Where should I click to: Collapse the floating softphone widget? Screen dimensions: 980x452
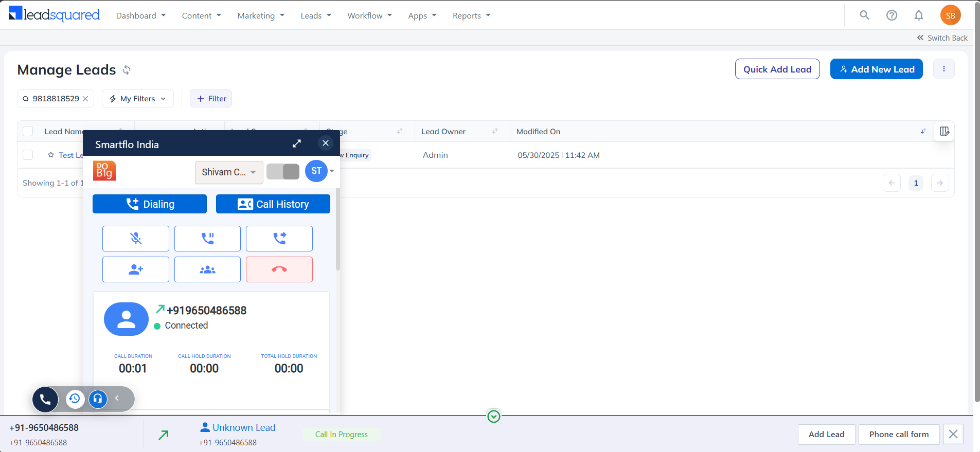(117, 398)
